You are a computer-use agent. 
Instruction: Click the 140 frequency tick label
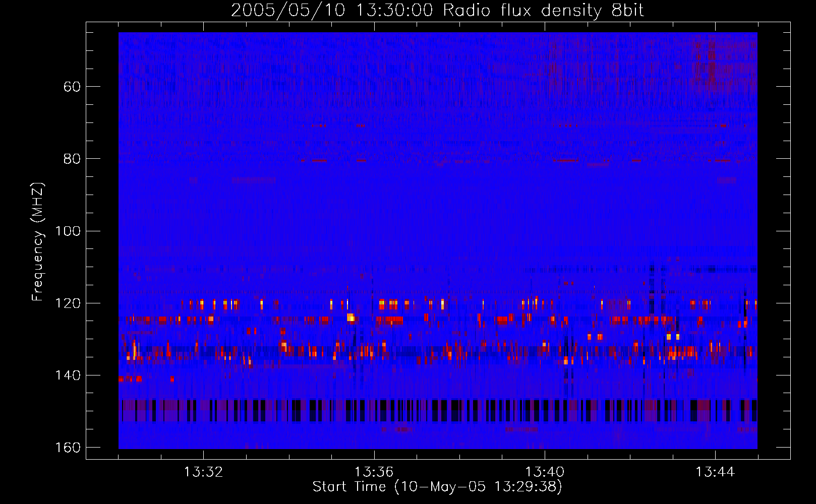tap(67, 375)
